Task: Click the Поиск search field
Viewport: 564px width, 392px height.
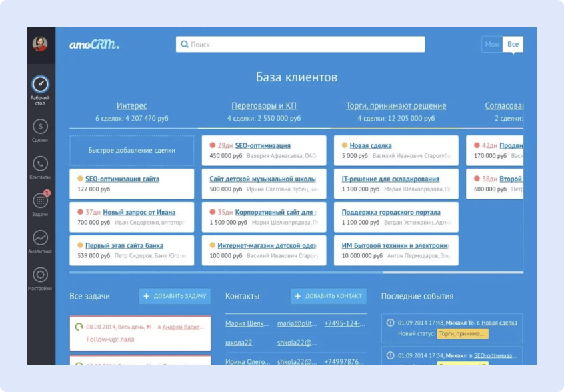Action: 301,44
